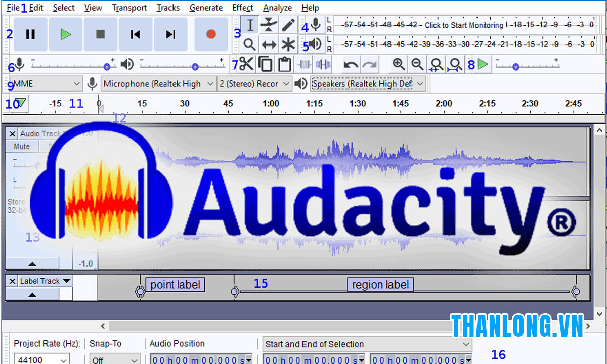Select the Envelope tool
607x364 pixels.
(x=269, y=25)
